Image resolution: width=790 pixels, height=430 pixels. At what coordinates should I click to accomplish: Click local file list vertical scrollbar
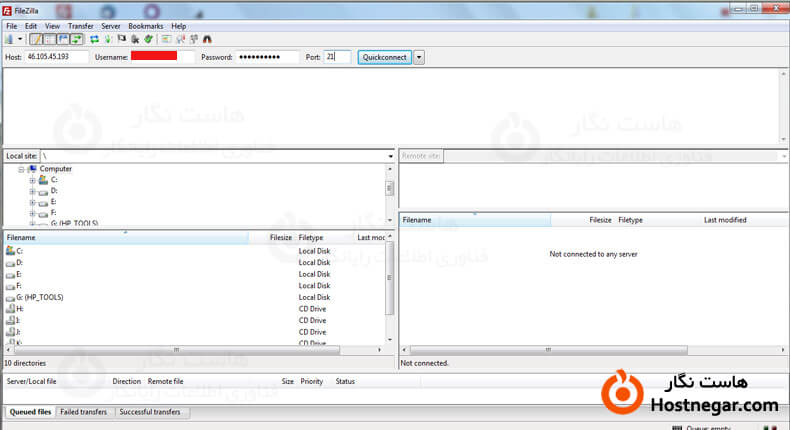[x=389, y=278]
